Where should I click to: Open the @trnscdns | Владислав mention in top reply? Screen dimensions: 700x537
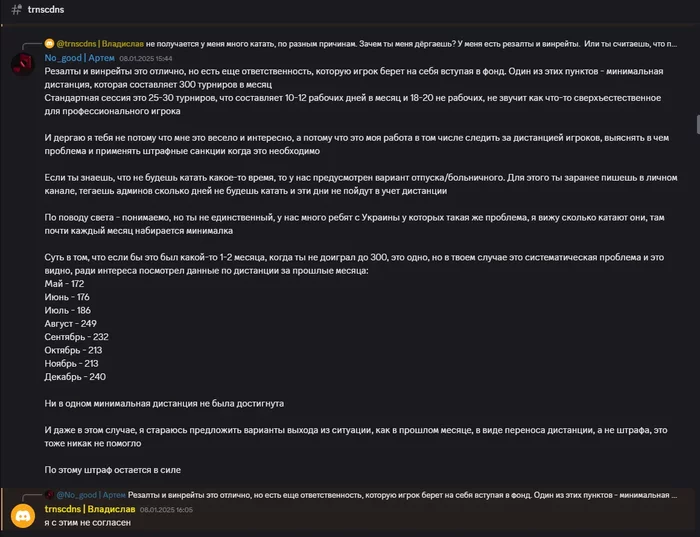(99, 44)
